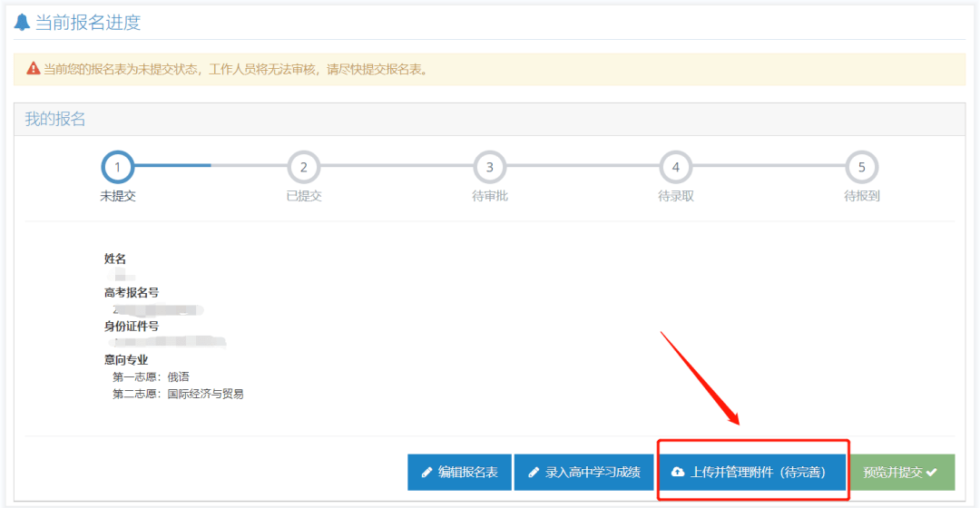Click the 高考报名号 label
The width and height of the screenshot is (980, 508).
tap(132, 292)
